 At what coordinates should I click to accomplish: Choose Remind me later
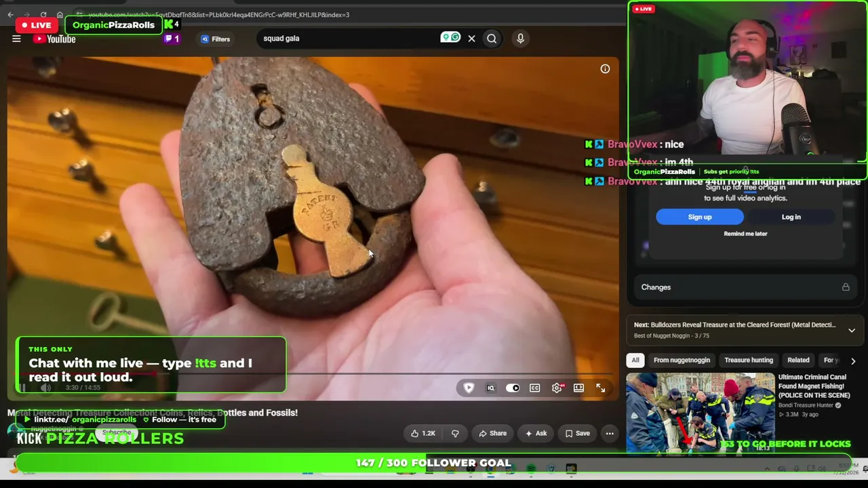tap(745, 234)
